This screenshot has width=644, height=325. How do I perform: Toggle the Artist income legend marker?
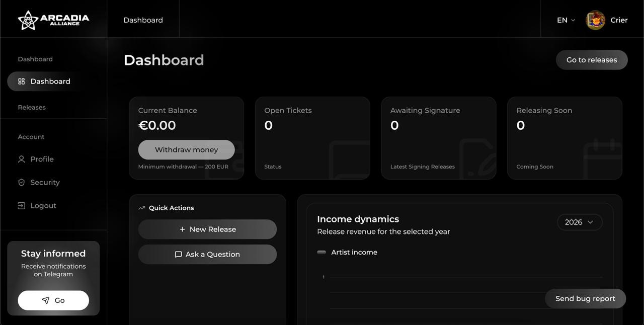pyautogui.click(x=321, y=252)
